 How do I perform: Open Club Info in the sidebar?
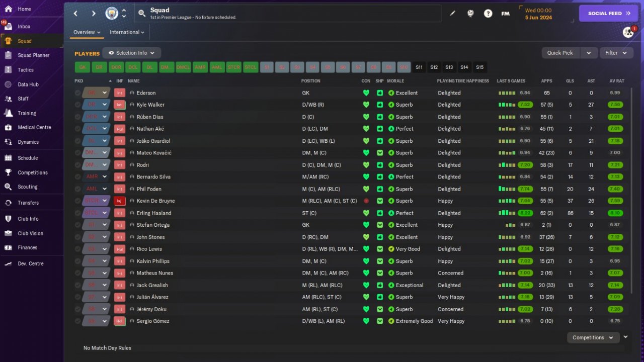(x=28, y=219)
